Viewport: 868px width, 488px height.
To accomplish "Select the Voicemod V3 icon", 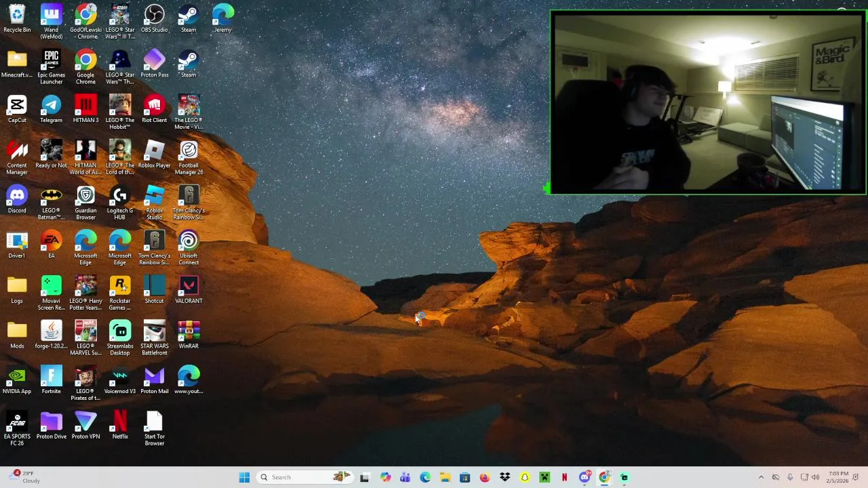I will coord(120,380).
